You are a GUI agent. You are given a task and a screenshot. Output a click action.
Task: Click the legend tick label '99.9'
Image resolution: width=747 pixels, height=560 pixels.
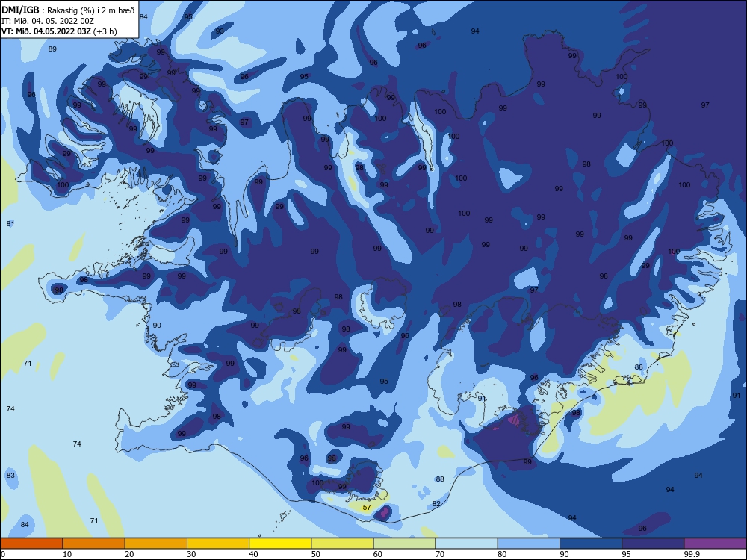(x=692, y=554)
